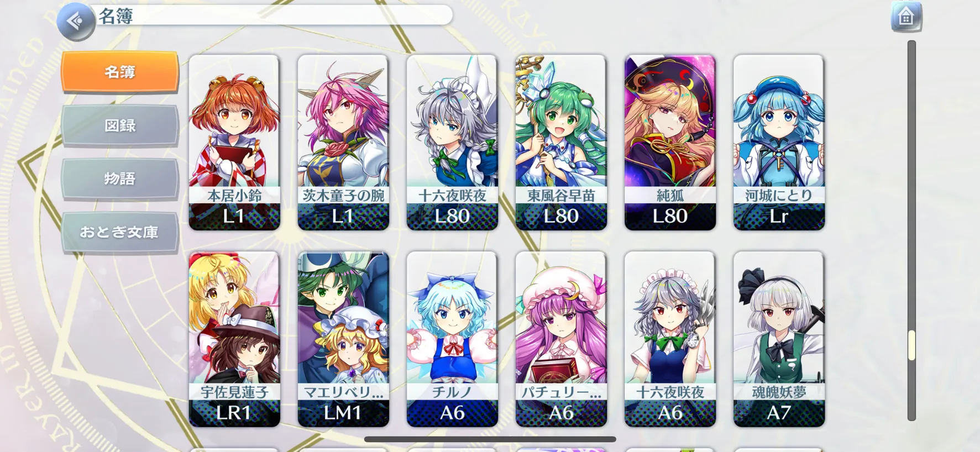Open the おとぎ文庫 section
Screen dimensions: 980x452
pyautogui.click(x=120, y=232)
